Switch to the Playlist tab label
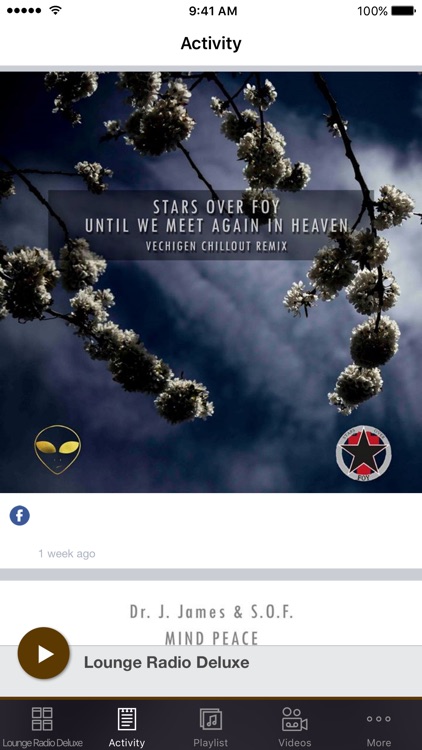 211,743
